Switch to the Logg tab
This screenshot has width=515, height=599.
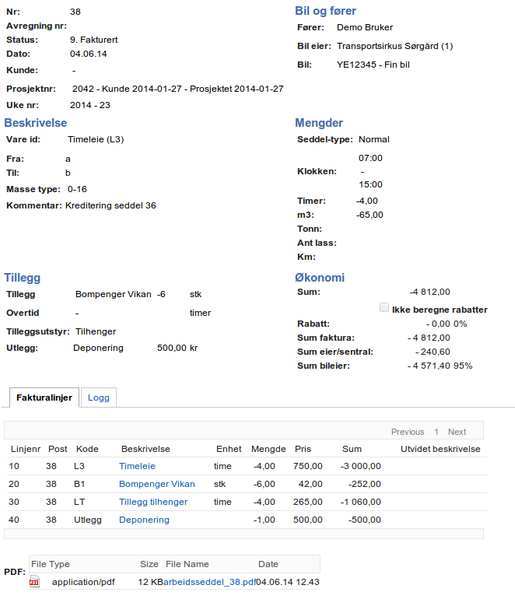(99, 398)
